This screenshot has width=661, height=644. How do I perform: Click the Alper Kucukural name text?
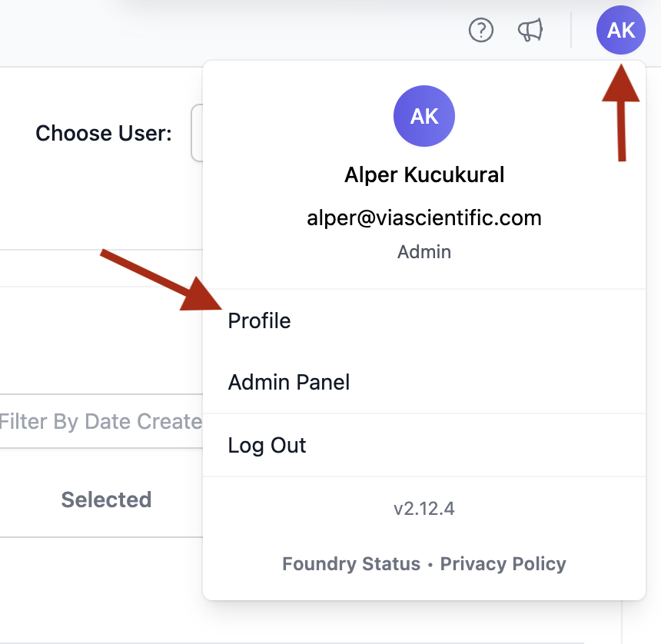point(424,175)
